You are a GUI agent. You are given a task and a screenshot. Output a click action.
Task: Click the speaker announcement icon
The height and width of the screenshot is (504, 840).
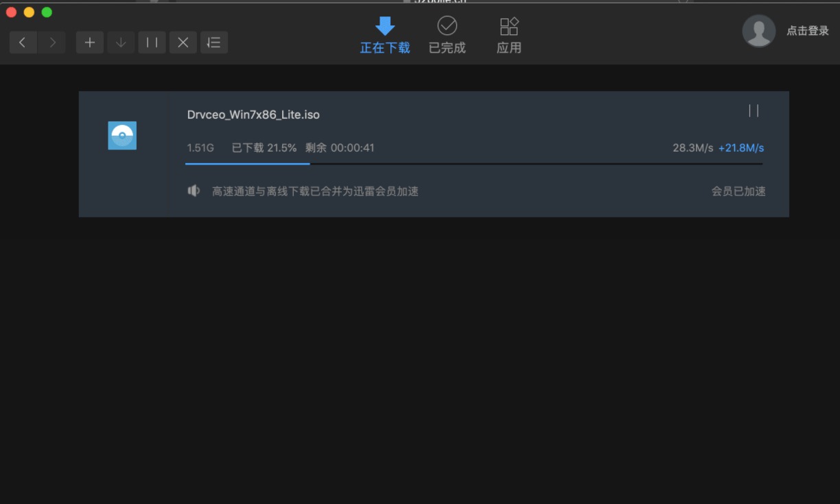194,191
